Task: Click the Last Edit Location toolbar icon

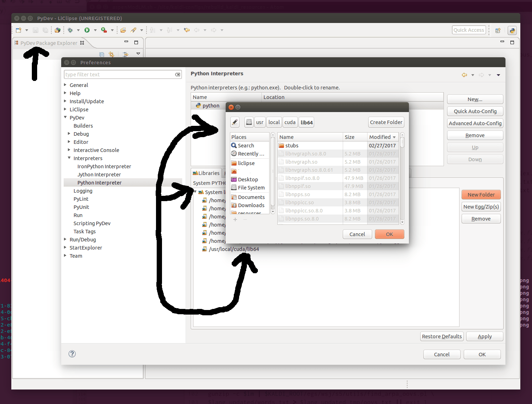Action: (x=187, y=30)
